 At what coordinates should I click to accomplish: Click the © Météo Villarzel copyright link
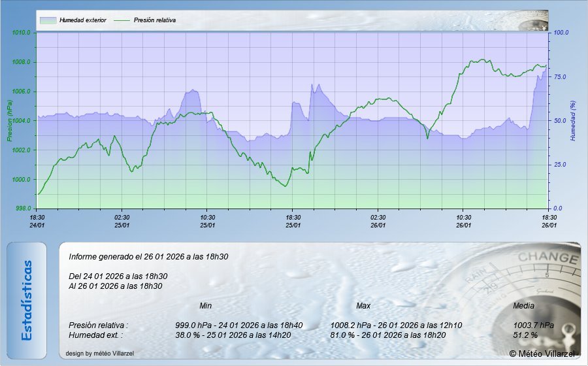tap(542, 354)
